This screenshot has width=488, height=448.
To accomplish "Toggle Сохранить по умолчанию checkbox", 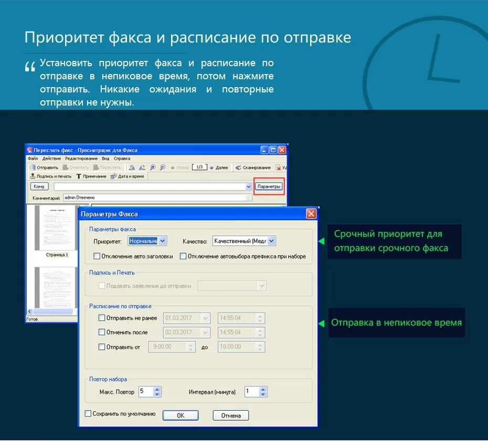I will 88,413.
